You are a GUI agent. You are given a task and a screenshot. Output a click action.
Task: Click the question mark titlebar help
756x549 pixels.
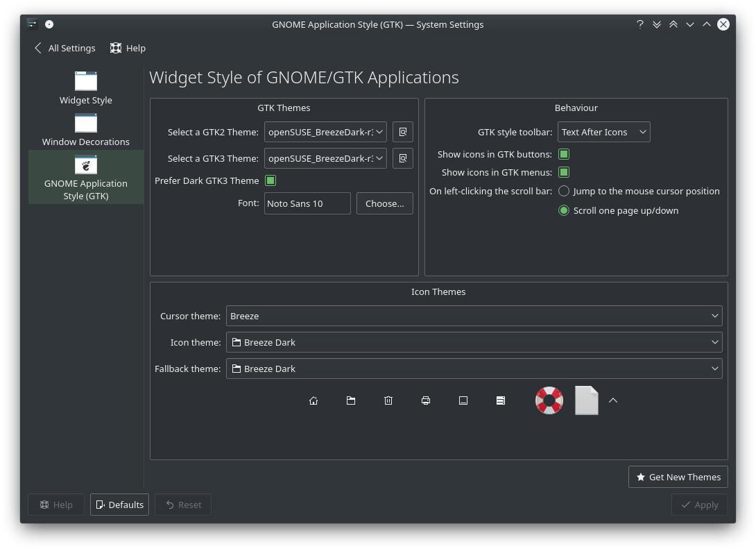coord(639,24)
